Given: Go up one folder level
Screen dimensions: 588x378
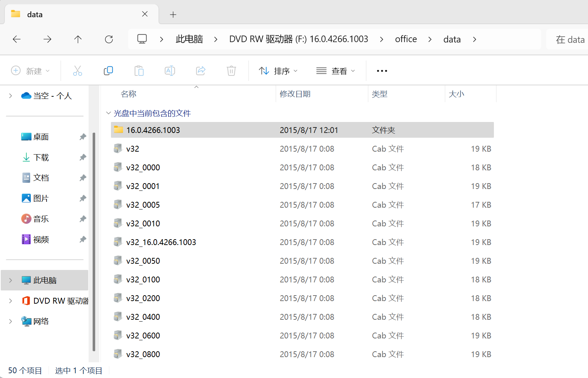Looking at the screenshot, I should click(x=78, y=39).
